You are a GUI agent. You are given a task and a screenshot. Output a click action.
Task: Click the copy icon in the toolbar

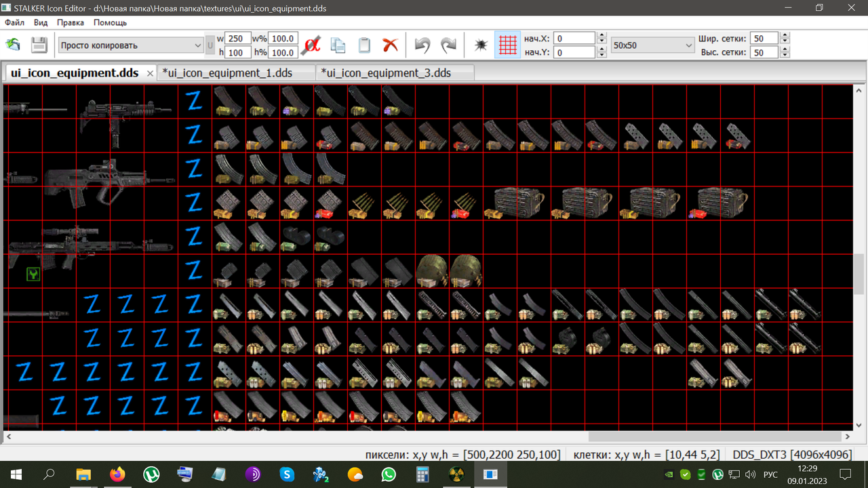coord(338,45)
